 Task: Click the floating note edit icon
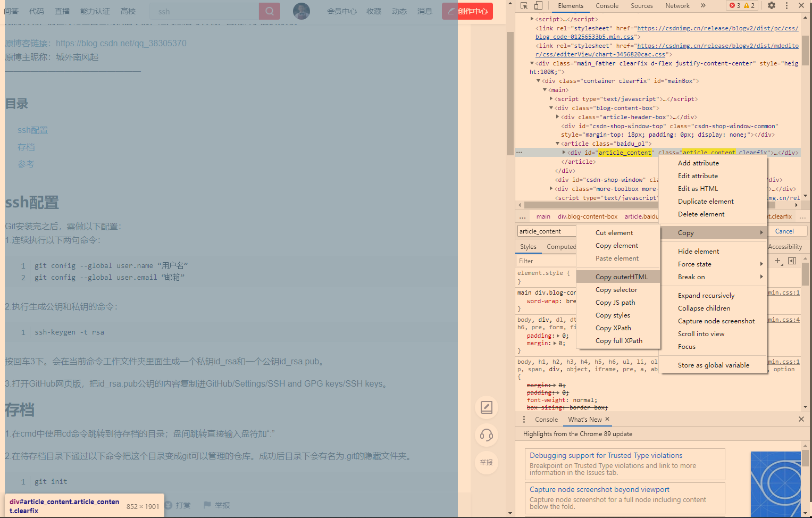487,407
